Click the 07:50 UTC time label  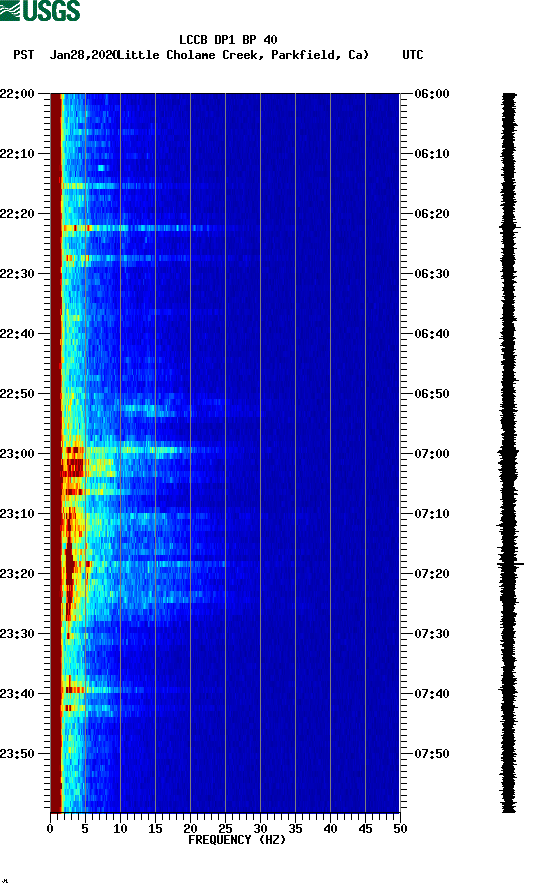432,754
